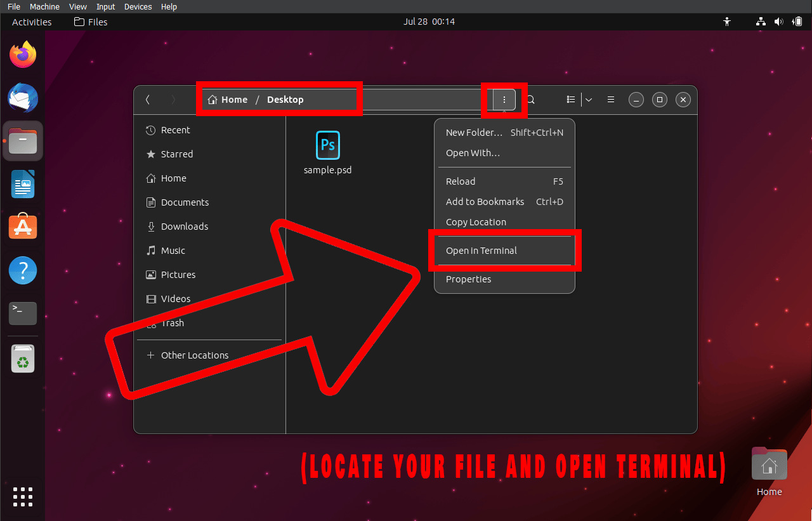Image resolution: width=812 pixels, height=521 pixels.
Task: Open the Devices menu in the VM menu bar
Action: click(x=138, y=6)
